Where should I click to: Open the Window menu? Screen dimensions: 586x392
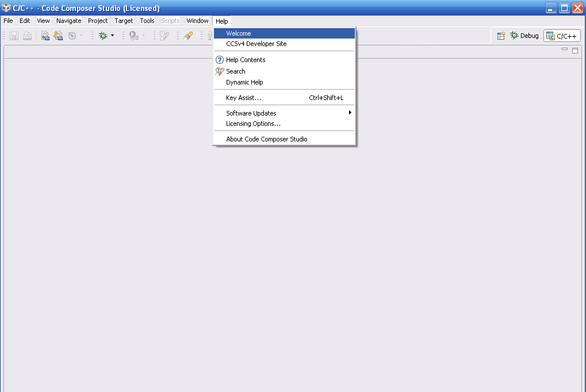pyautogui.click(x=197, y=21)
